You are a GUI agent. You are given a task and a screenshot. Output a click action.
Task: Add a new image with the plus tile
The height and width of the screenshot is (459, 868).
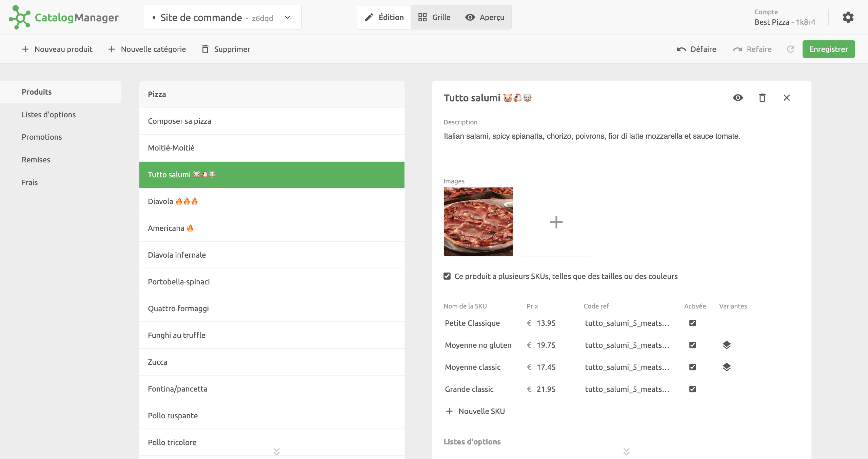pos(556,222)
